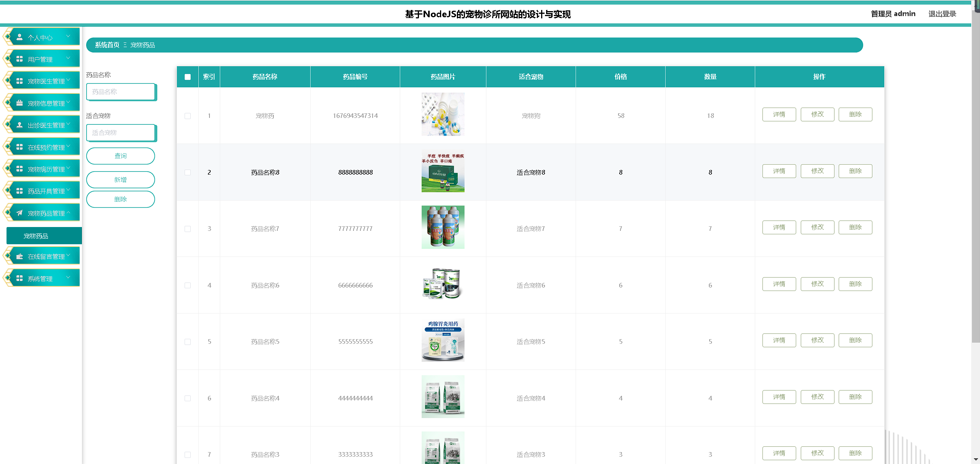Viewport: 980px width, 464px height.
Task: Expand the 宠物医生管理 menu chevron
Action: (69, 80)
